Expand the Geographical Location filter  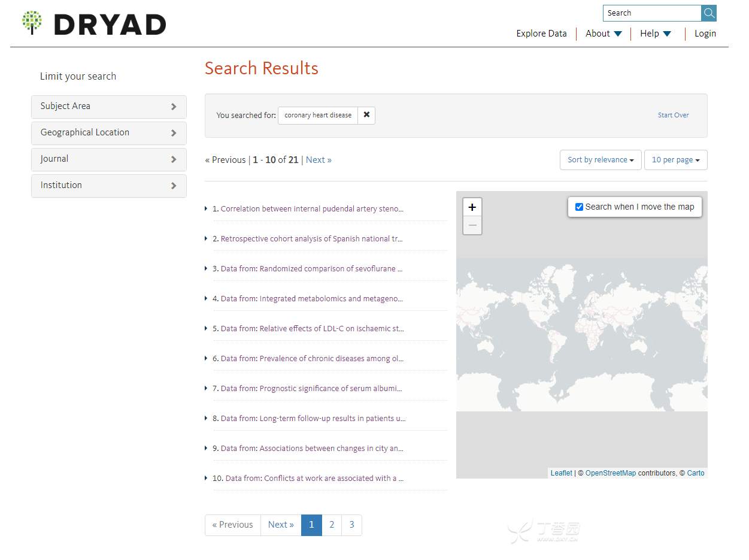point(108,133)
